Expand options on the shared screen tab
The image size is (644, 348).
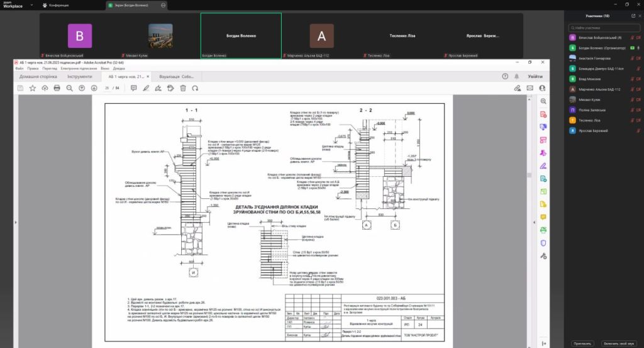(164, 5)
